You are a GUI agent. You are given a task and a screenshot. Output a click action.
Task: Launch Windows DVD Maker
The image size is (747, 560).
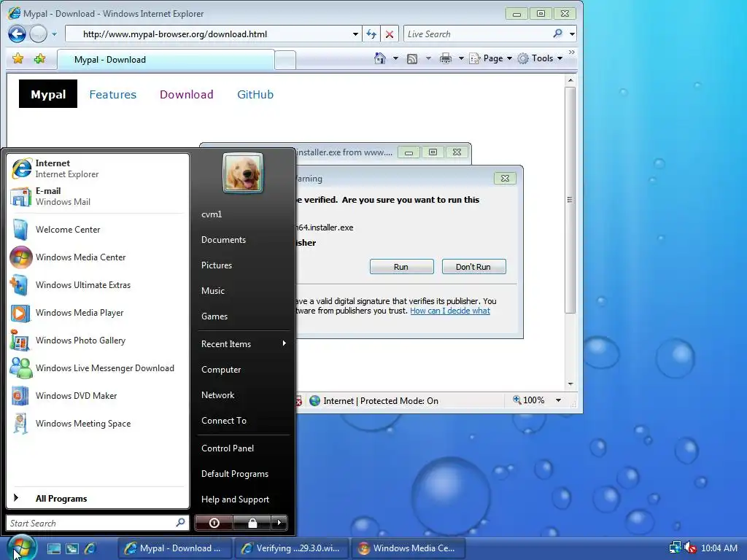coord(97,396)
